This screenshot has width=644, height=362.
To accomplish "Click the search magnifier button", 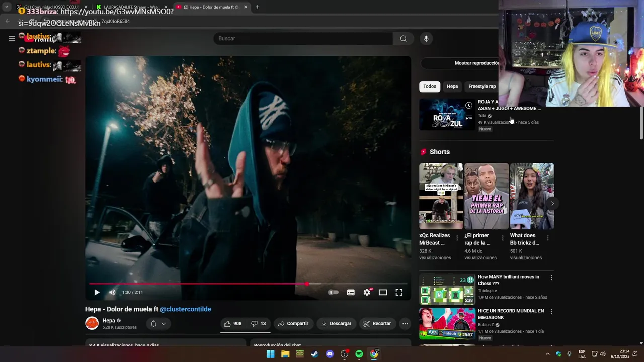I will point(403,38).
